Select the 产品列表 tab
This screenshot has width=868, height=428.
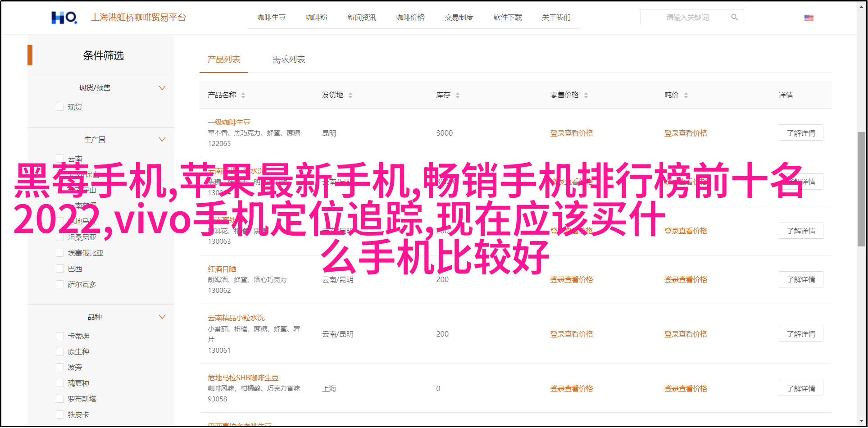[224, 59]
